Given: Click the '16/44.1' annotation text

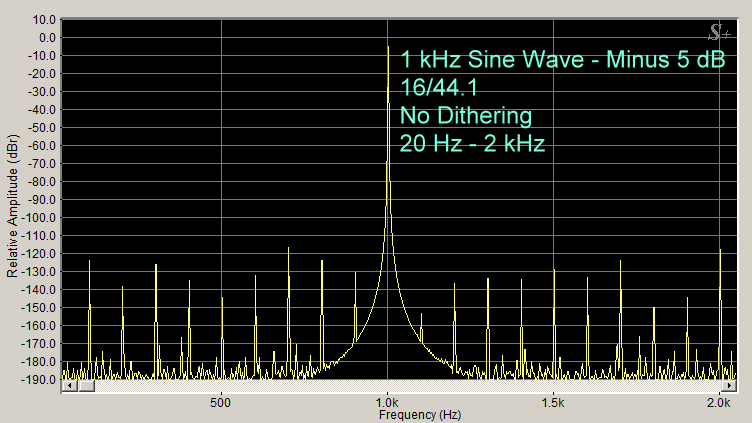Looking at the screenshot, I should pyautogui.click(x=436, y=87).
